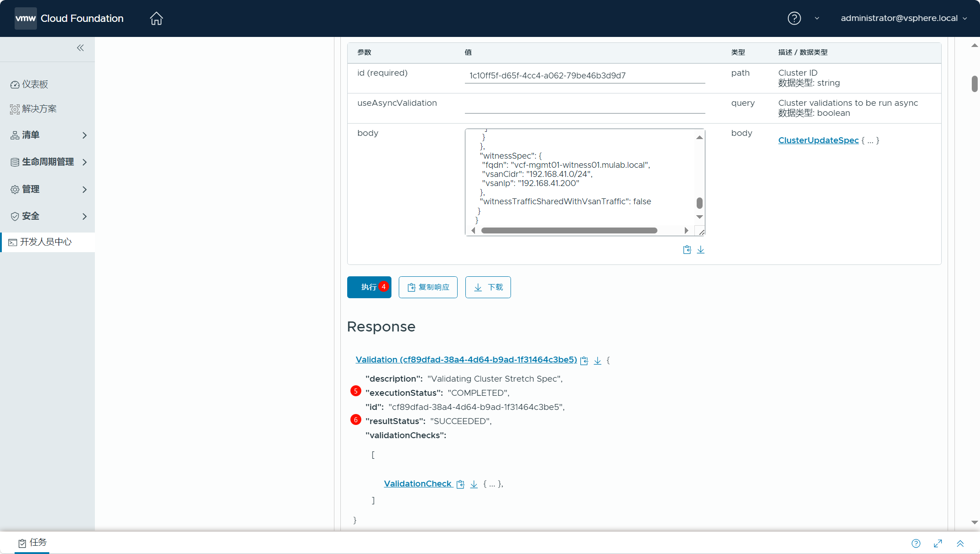
Task: Click the body textarea horizontal scrollbar
Action: click(569, 231)
